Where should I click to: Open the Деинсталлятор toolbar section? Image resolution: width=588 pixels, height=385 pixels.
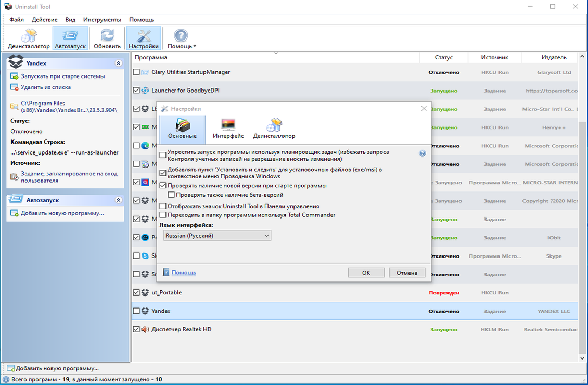[29, 38]
